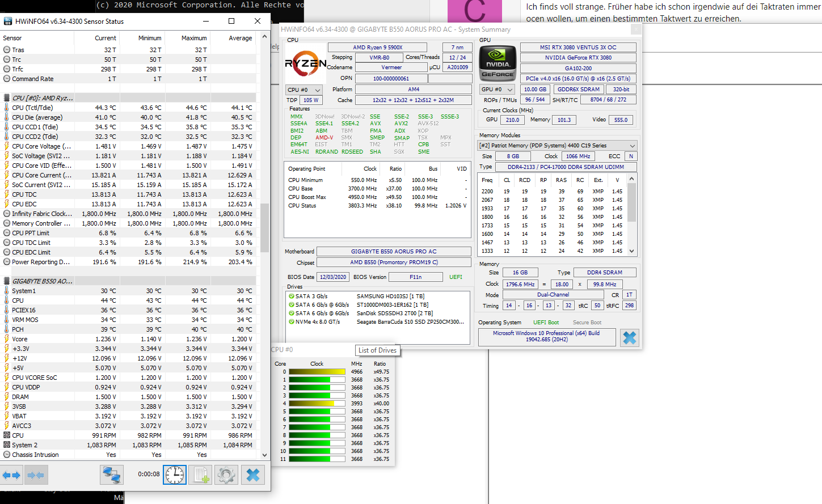The image size is (822, 504).
Task: Click green check icon of NVMe Seagate drive
Action: 291,321
